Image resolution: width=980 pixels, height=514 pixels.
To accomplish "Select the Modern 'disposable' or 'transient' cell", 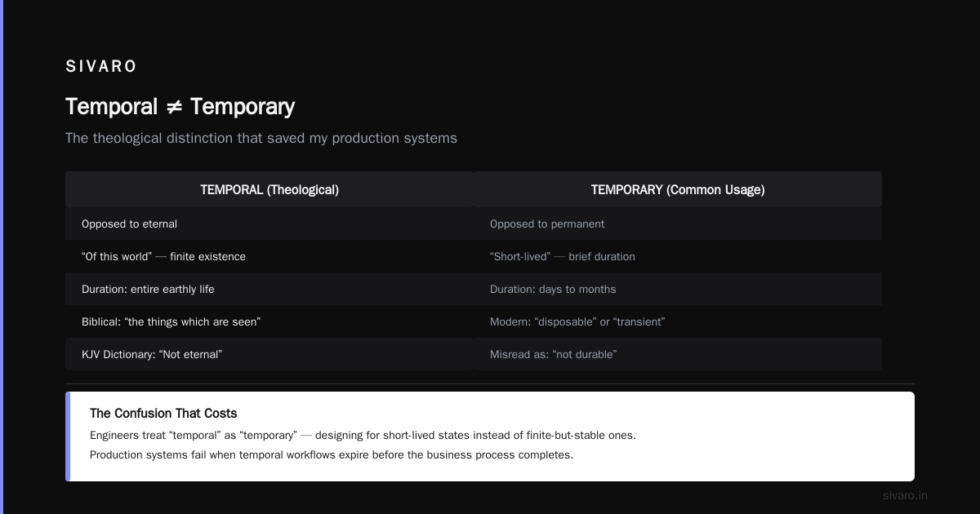I will pyautogui.click(x=678, y=321).
